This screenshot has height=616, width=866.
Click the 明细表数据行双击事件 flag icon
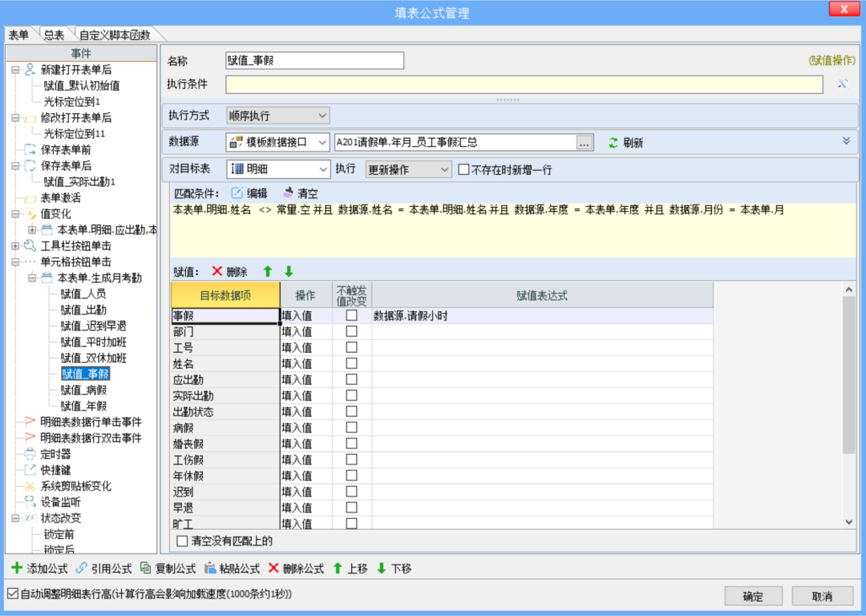[x=30, y=438]
